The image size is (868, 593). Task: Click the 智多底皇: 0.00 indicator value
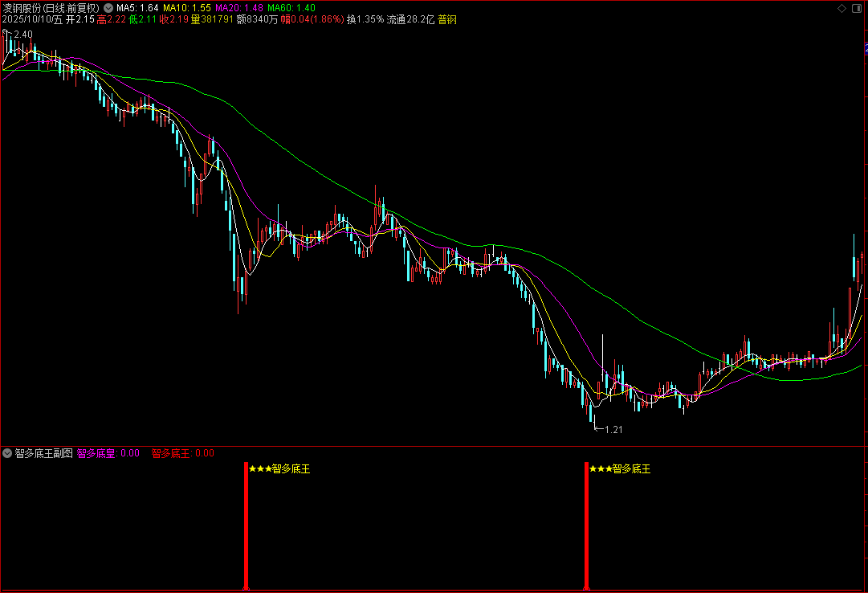(108, 453)
